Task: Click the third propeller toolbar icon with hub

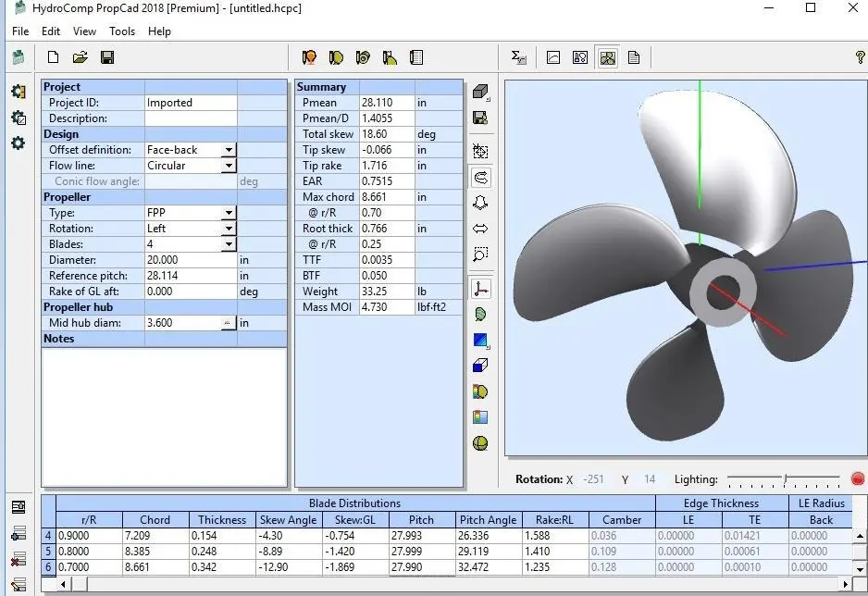Action: point(363,57)
